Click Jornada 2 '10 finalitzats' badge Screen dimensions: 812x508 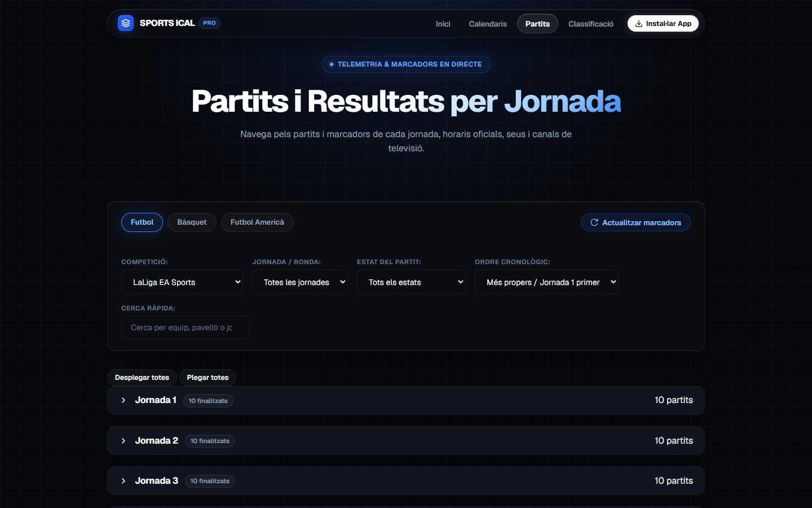coord(210,441)
